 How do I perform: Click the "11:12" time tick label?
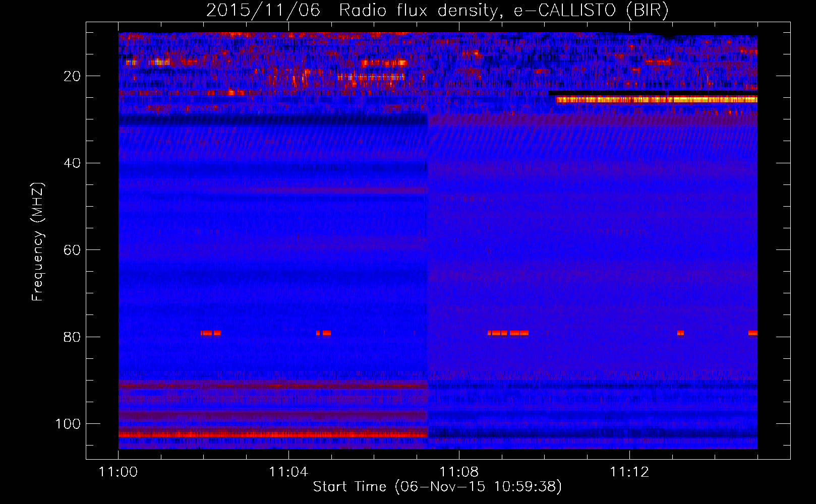coord(629,472)
